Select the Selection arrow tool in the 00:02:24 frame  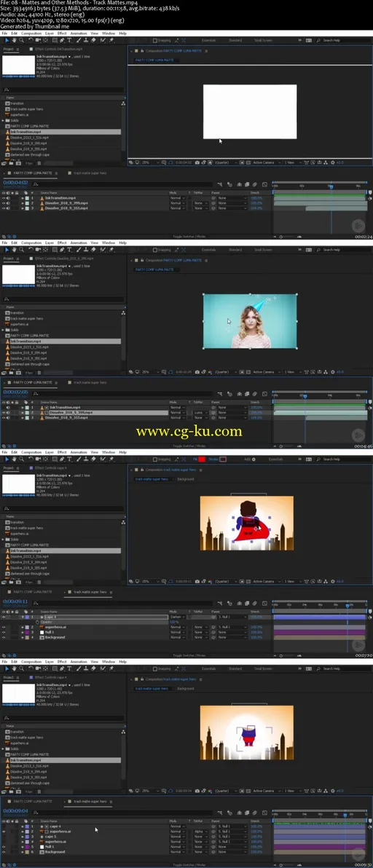7,40
